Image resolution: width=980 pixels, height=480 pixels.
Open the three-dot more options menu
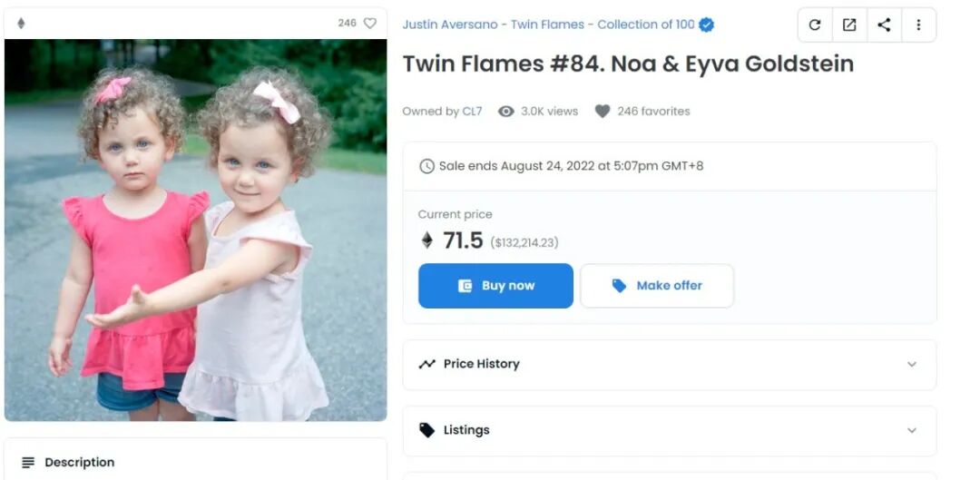click(x=918, y=25)
